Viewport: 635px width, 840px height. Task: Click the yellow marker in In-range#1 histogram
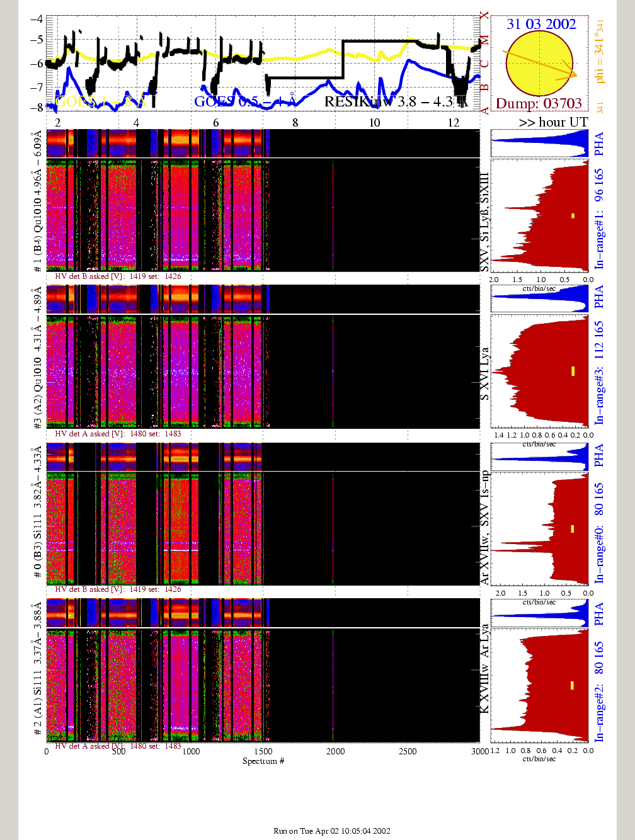pos(573,216)
